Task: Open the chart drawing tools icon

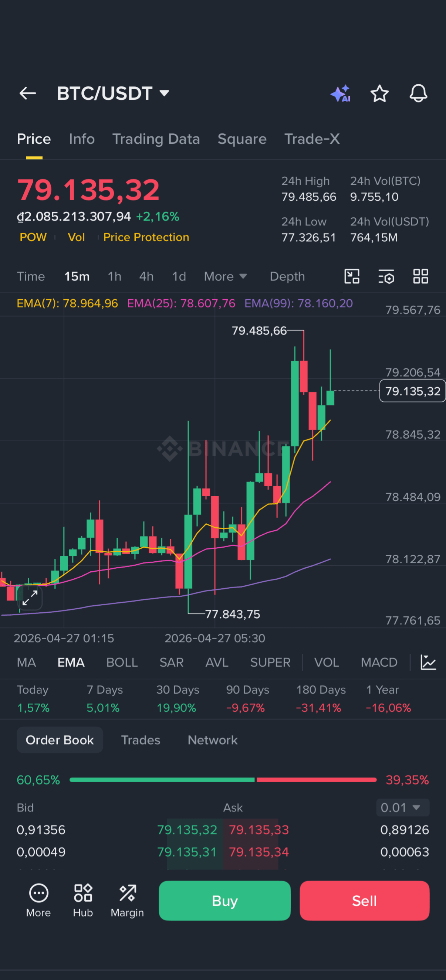Action: coord(352,276)
